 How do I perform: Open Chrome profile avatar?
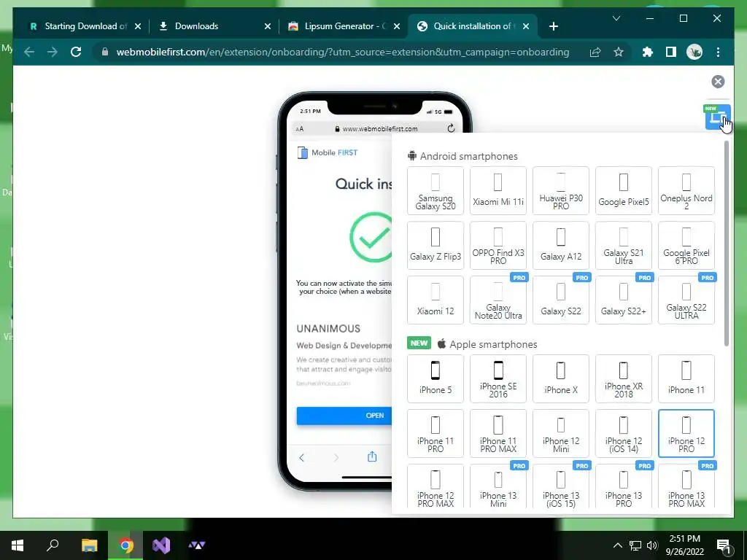click(x=694, y=52)
